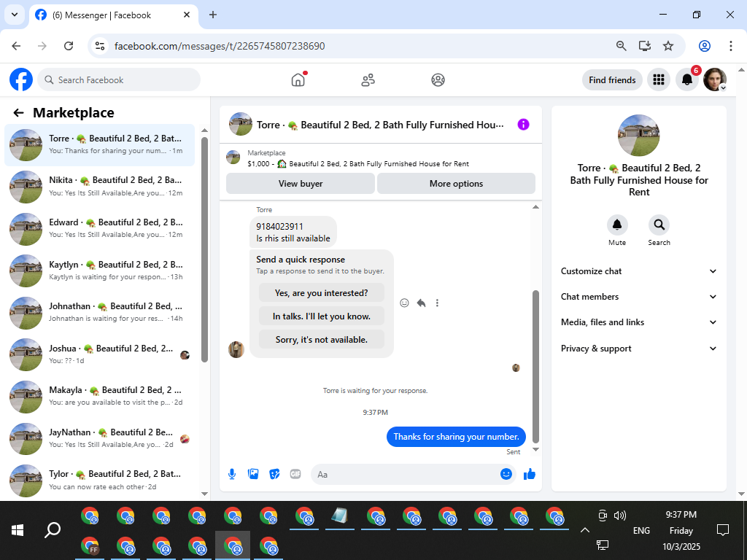747x560 pixels.
Task: Go back from Marketplace chats list
Action: (x=18, y=113)
